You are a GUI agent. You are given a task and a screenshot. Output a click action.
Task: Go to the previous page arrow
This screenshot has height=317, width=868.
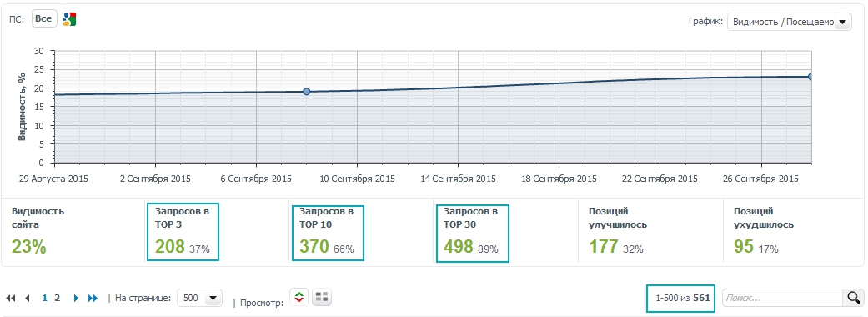(x=28, y=298)
